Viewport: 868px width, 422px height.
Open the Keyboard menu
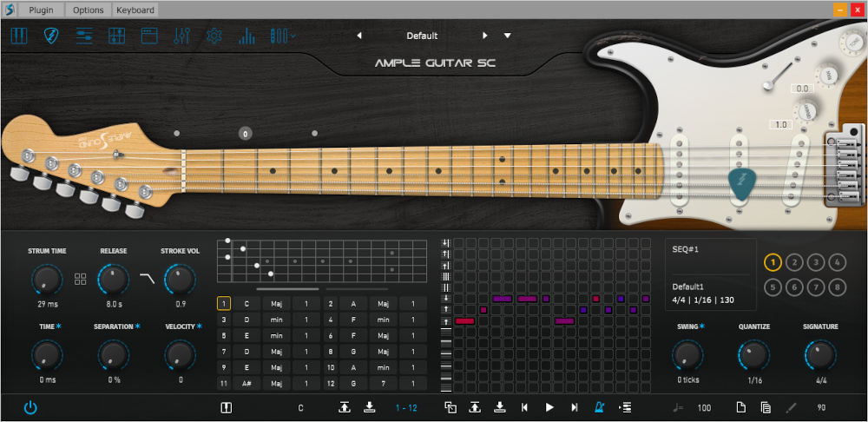click(135, 10)
